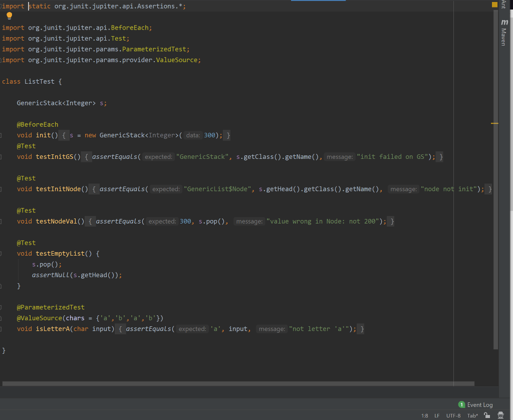The width and height of the screenshot is (513, 420).
Task: Run the isLetterA parameterized test gutter icon
Action: click(2, 328)
